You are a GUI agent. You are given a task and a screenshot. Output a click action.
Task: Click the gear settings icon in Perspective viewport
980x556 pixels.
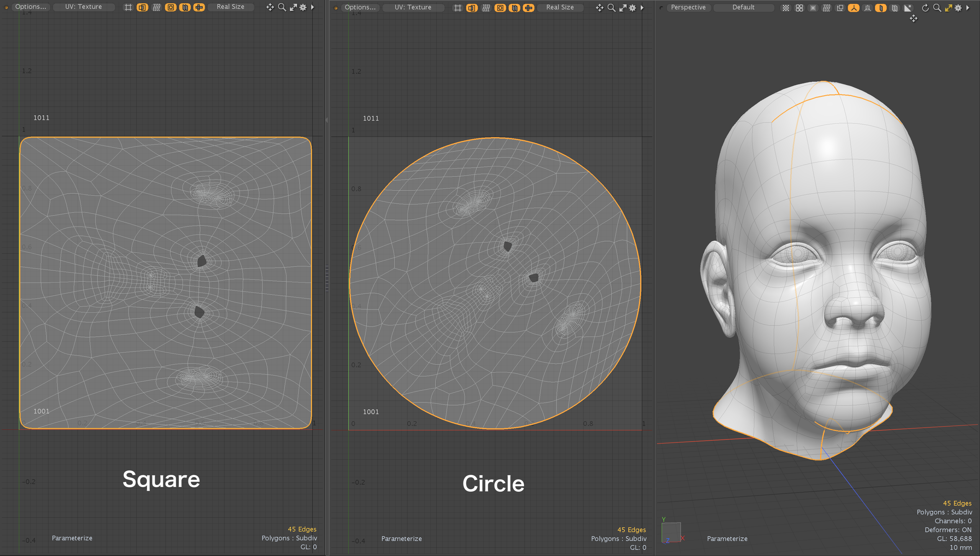958,8
